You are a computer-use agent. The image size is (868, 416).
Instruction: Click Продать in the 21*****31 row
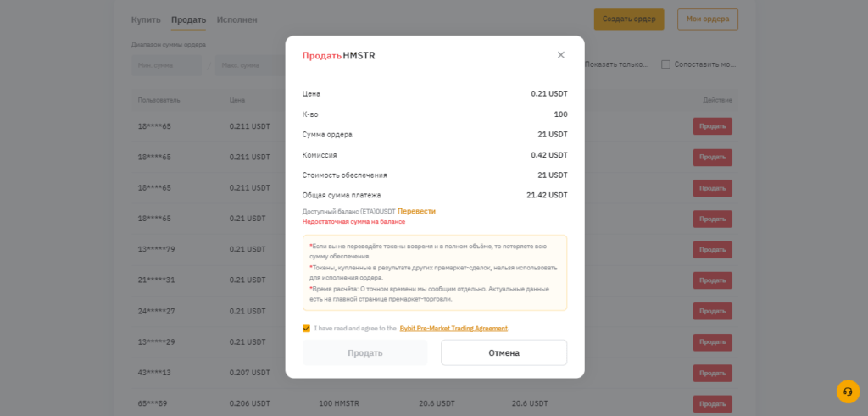click(712, 280)
